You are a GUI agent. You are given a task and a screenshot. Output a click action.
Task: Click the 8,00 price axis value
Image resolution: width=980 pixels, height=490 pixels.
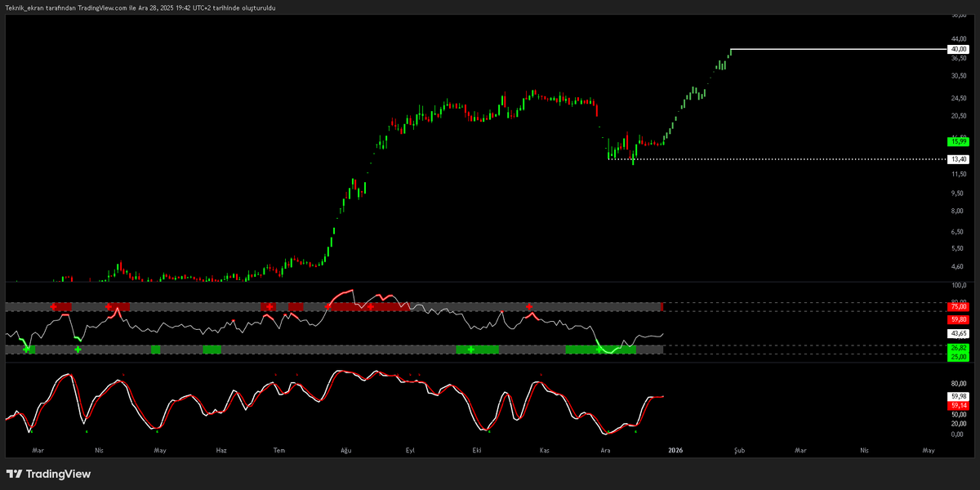click(959, 211)
